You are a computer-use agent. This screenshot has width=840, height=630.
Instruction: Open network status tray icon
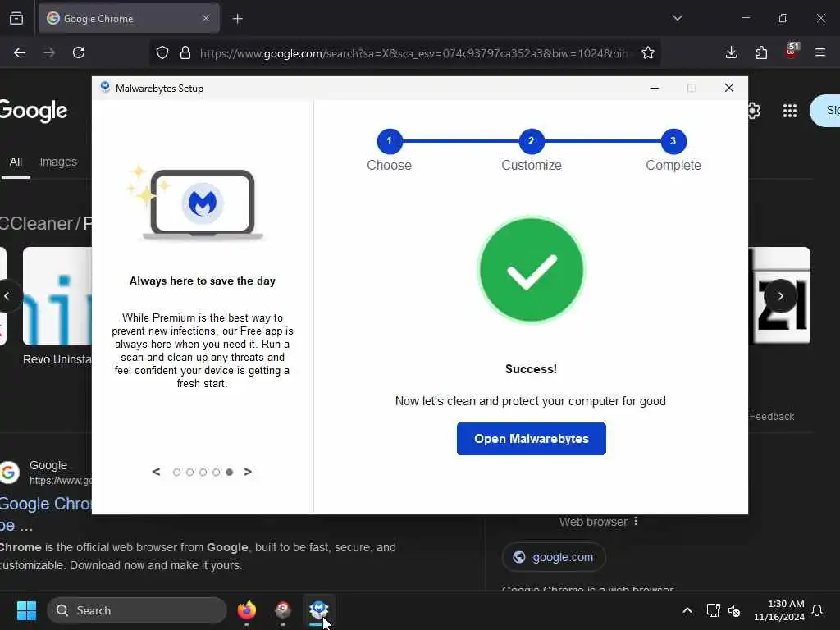coord(713,610)
